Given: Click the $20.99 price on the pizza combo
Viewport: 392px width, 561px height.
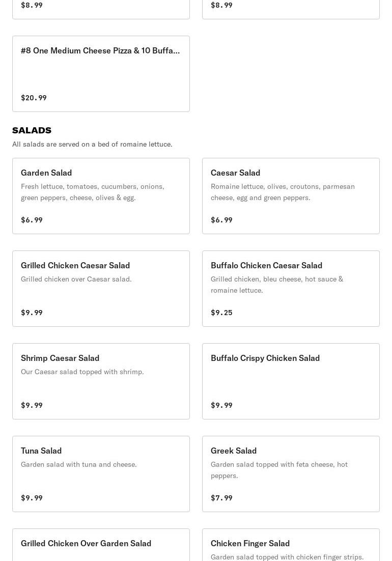Looking at the screenshot, I should pos(34,98).
